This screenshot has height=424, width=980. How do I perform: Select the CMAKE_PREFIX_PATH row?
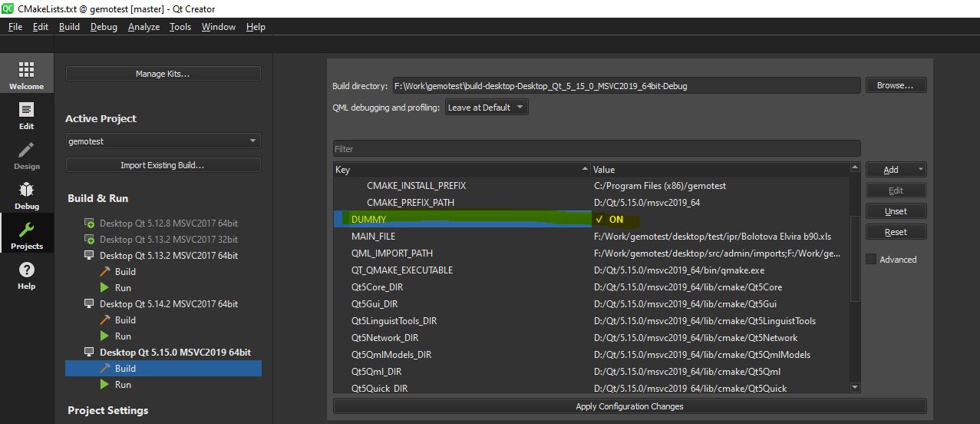point(591,203)
